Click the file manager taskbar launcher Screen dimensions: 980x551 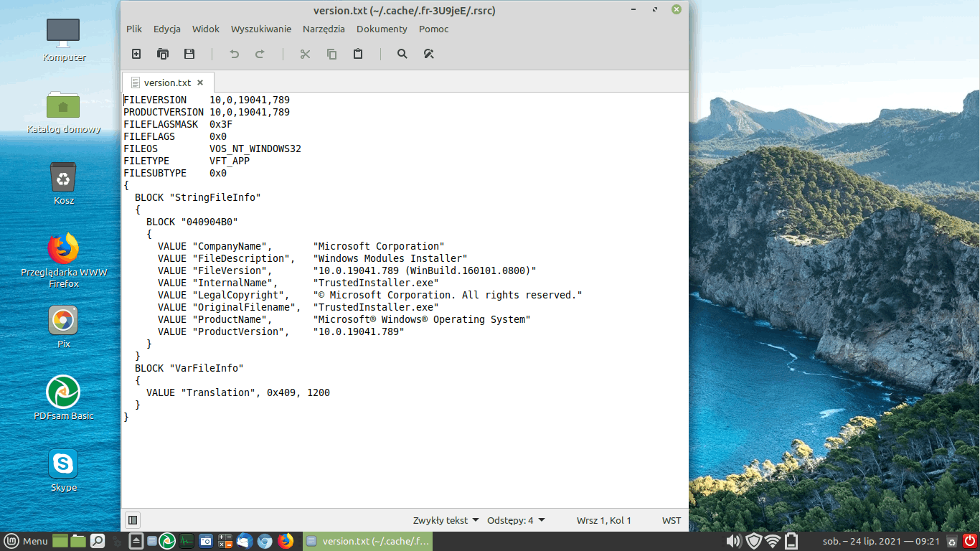[78, 541]
